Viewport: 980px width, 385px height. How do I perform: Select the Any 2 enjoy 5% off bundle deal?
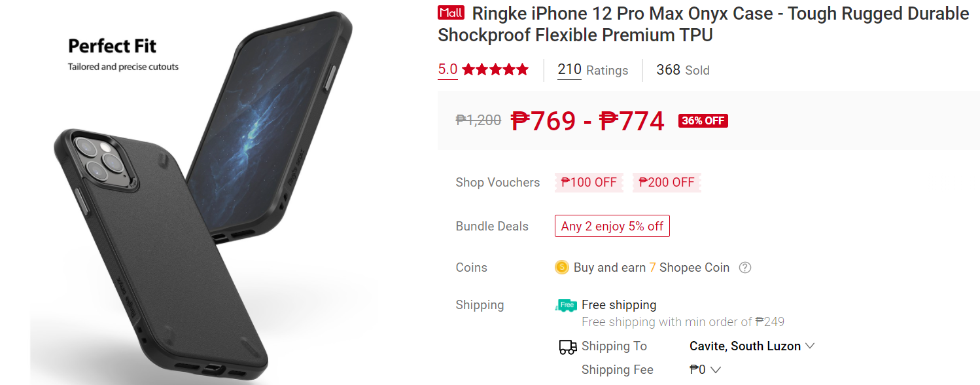(x=612, y=226)
